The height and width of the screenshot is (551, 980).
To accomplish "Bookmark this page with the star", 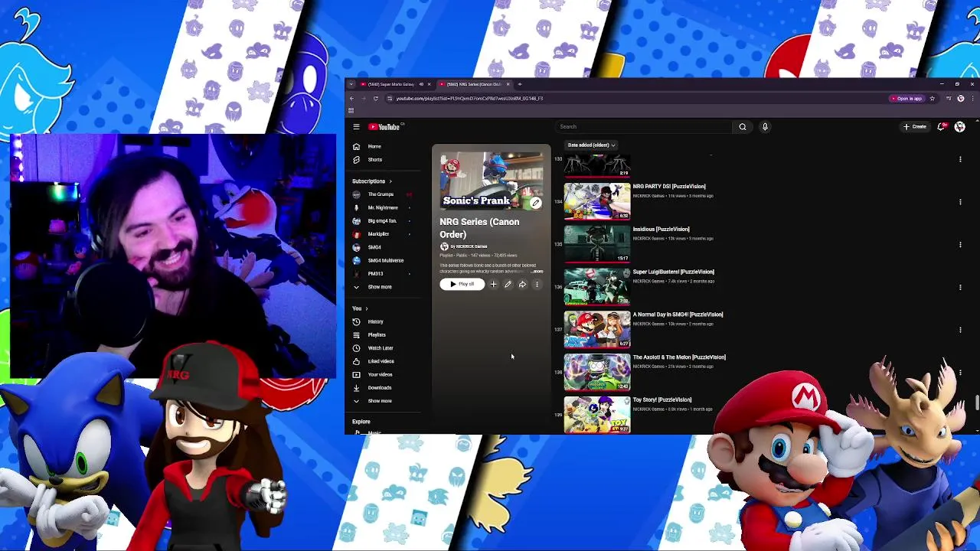I will click(x=932, y=99).
